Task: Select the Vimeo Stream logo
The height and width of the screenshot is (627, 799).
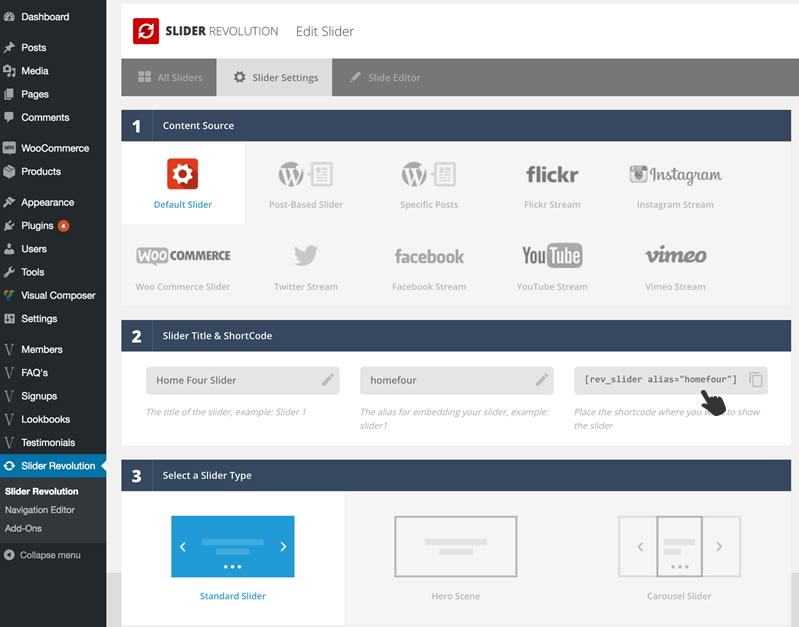Action: tap(675, 255)
